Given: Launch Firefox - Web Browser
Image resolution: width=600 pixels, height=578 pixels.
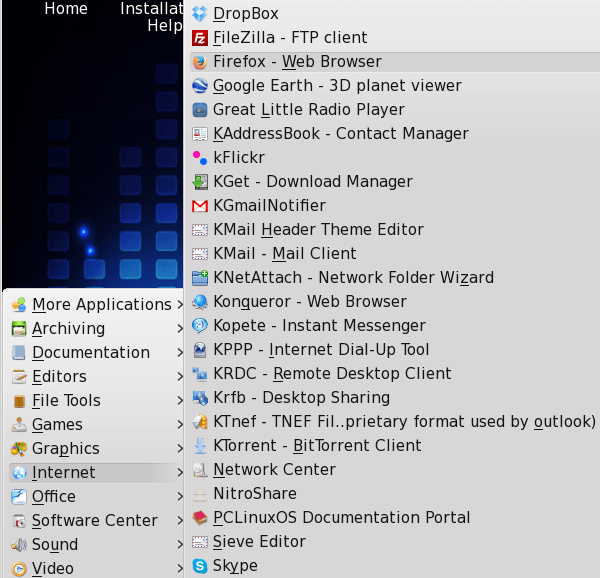Looking at the screenshot, I should (x=395, y=62).
